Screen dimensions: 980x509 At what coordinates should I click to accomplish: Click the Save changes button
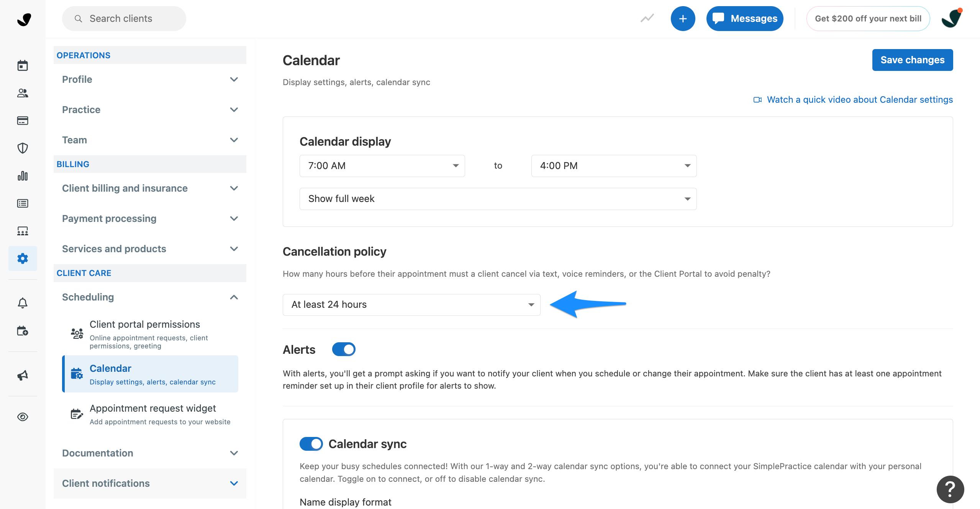(913, 60)
